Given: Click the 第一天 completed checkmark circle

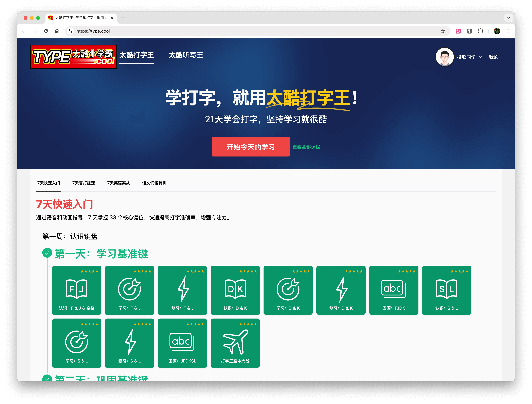Looking at the screenshot, I should (47, 253).
